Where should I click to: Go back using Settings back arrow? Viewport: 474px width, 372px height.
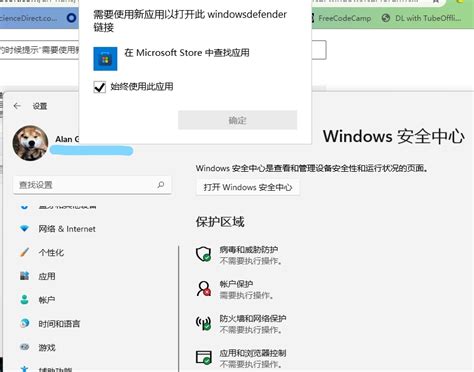coord(17,106)
